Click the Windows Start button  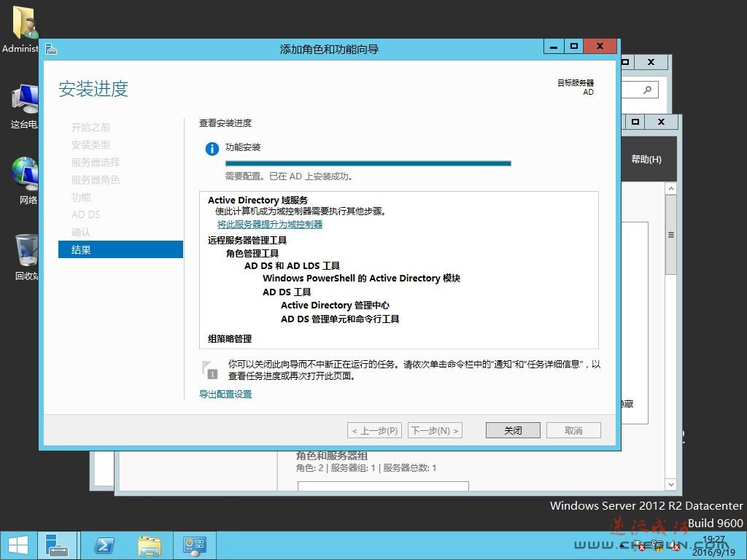pos(18,545)
